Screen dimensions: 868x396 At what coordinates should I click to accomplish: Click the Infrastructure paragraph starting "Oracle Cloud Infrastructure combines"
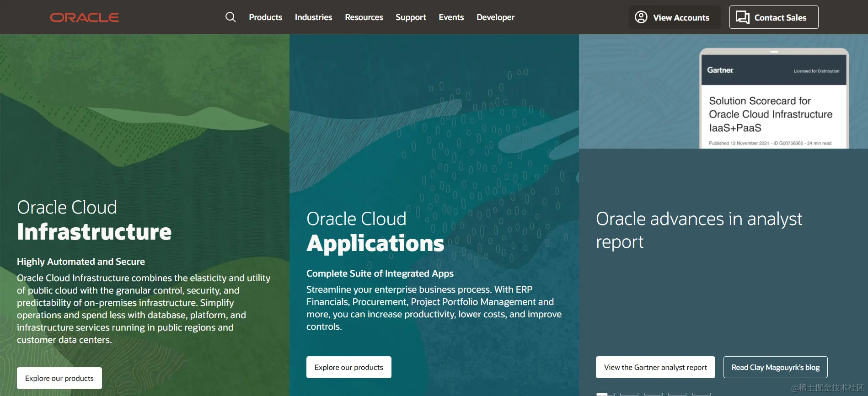pyautogui.click(x=144, y=309)
